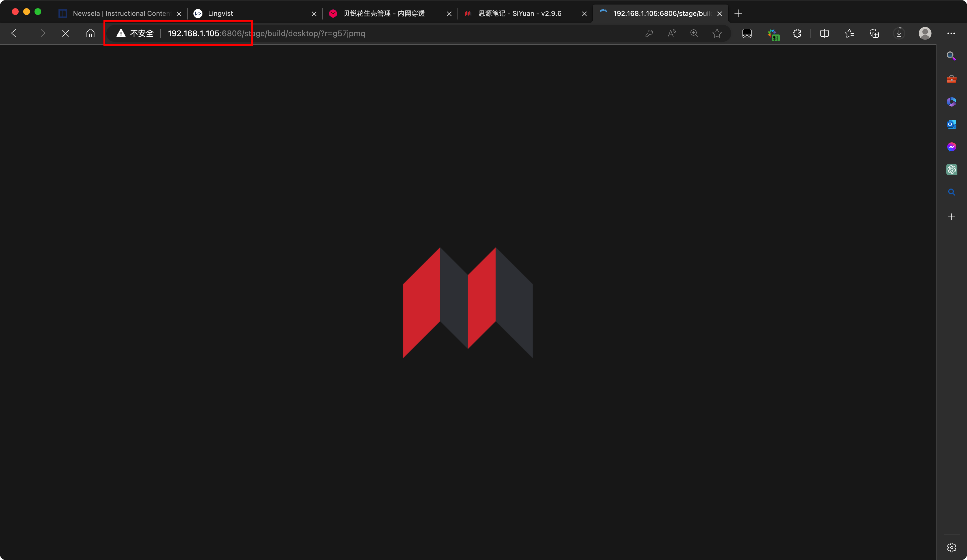Focus the address bar URL
Screen dimensions: 967x560
tap(266, 33)
